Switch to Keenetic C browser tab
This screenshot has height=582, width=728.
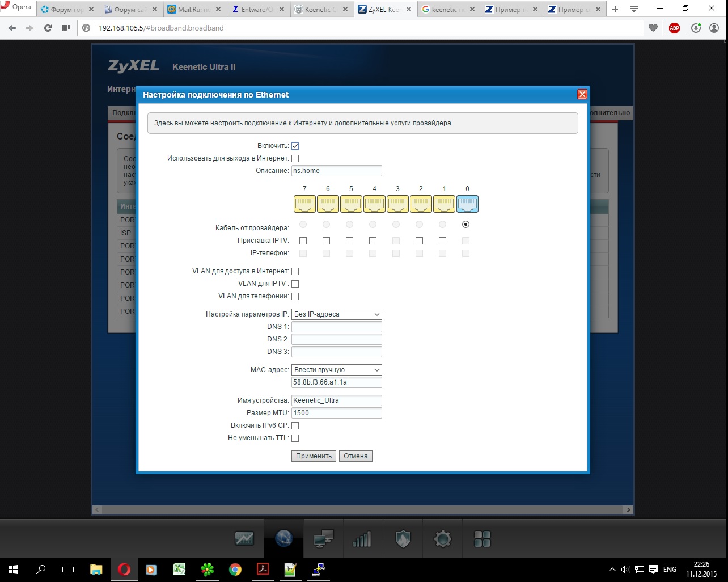click(321, 9)
